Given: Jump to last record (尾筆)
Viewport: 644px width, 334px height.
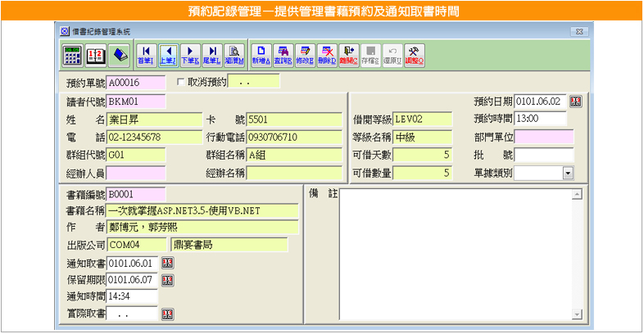Looking at the screenshot, I should pyautogui.click(x=212, y=55).
